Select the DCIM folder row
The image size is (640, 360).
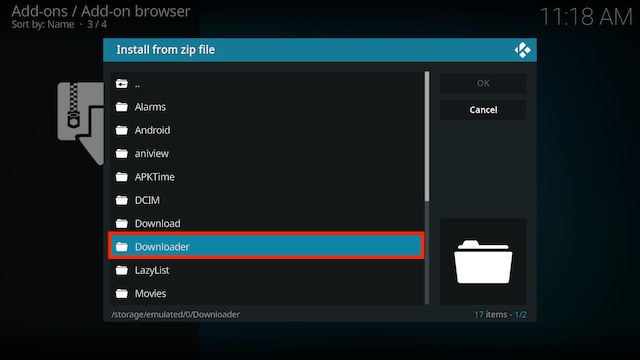[267, 200]
